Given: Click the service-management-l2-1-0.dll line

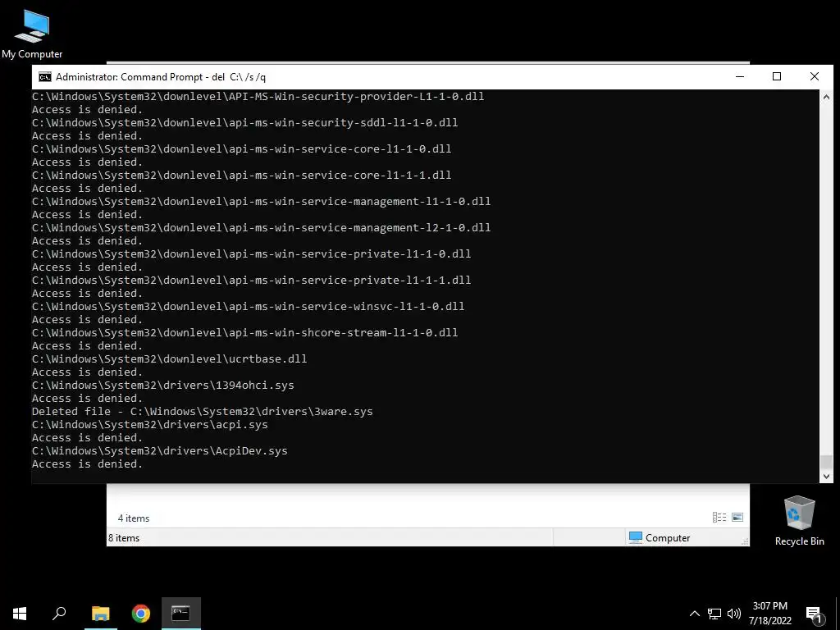Looking at the screenshot, I should point(261,228).
